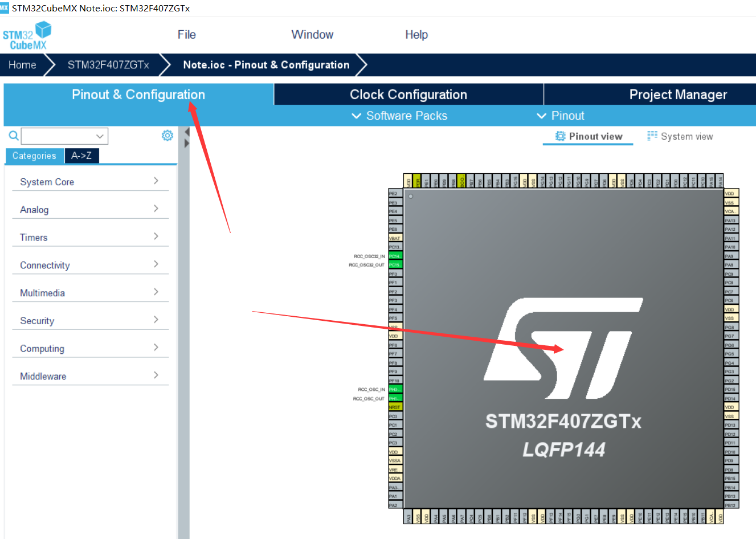Open the Pinout dropdown menu

tap(567, 115)
